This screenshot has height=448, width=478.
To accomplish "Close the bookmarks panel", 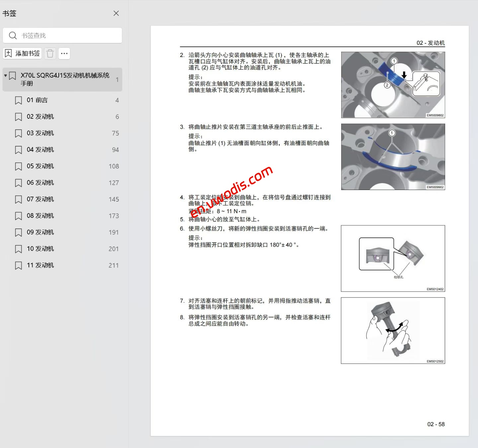I will tap(116, 13).
